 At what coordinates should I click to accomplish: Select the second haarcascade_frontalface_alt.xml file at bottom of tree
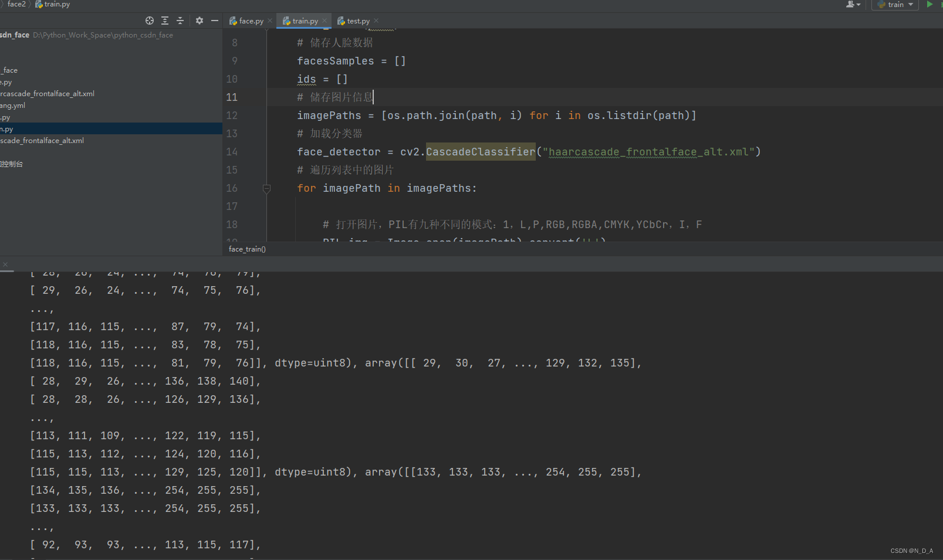point(42,141)
